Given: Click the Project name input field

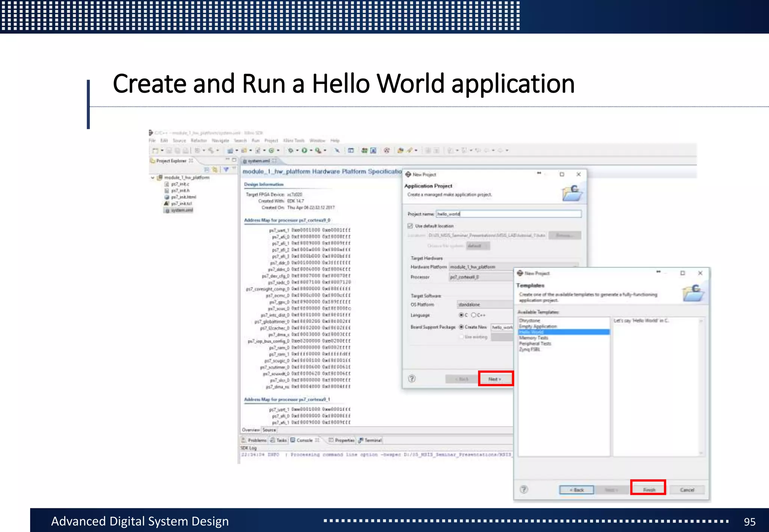Looking at the screenshot, I should pos(509,214).
